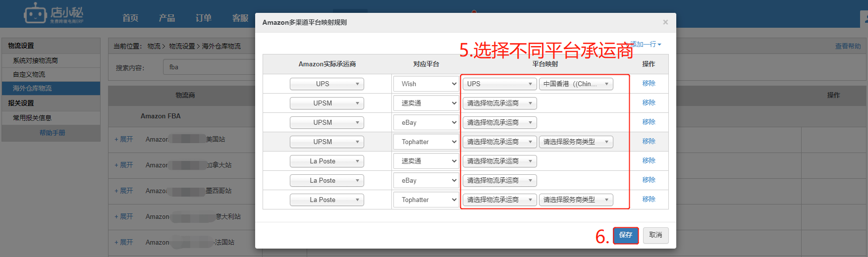The height and width of the screenshot is (257, 868).
Task: Select 自定义物流 in sidebar
Action: (51, 74)
